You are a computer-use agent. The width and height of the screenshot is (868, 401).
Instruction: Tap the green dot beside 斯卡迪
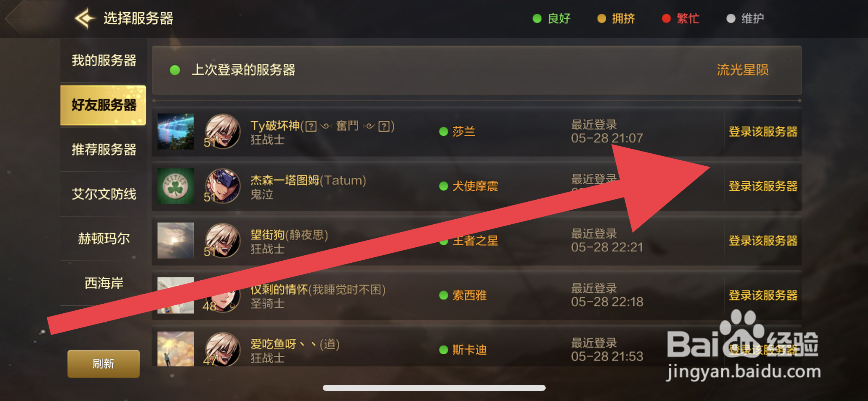[x=443, y=350]
